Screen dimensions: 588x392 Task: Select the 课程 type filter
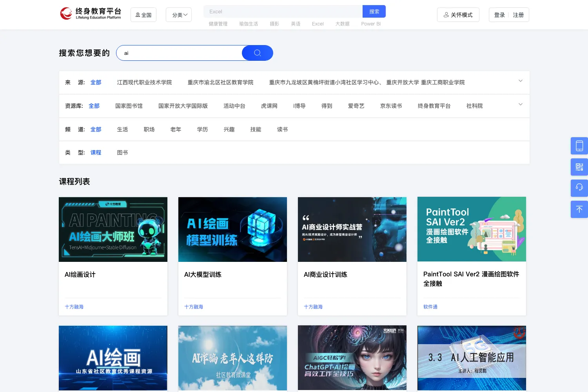(x=96, y=152)
